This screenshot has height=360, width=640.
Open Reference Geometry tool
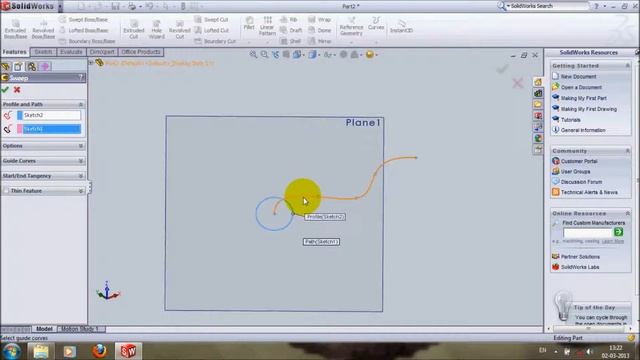coord(351,27)
